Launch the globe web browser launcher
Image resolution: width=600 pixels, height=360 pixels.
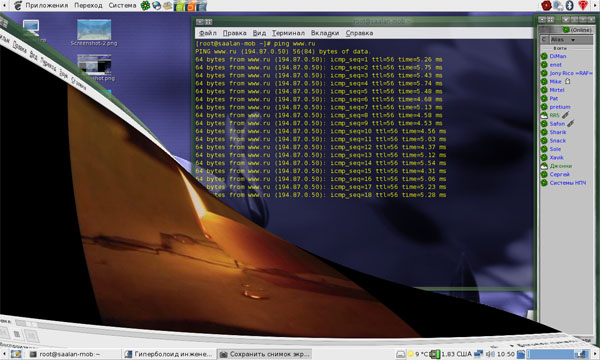click(157, 5)
